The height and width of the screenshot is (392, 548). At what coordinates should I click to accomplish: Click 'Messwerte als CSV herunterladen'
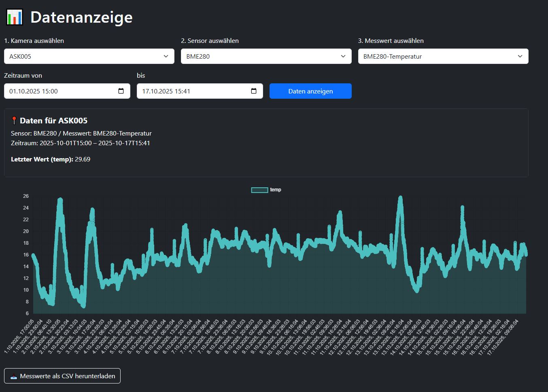point(67,376)
